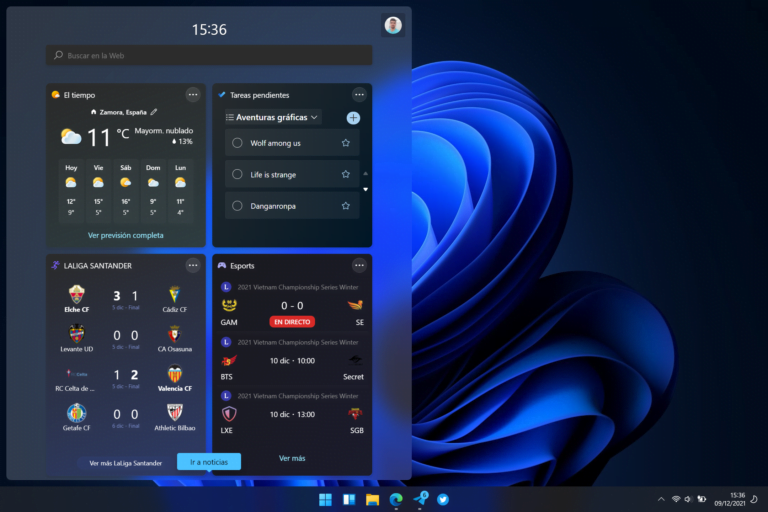Click Ver más link in Esports
This screenshot has height=512, width=768.
click(292, 458)
